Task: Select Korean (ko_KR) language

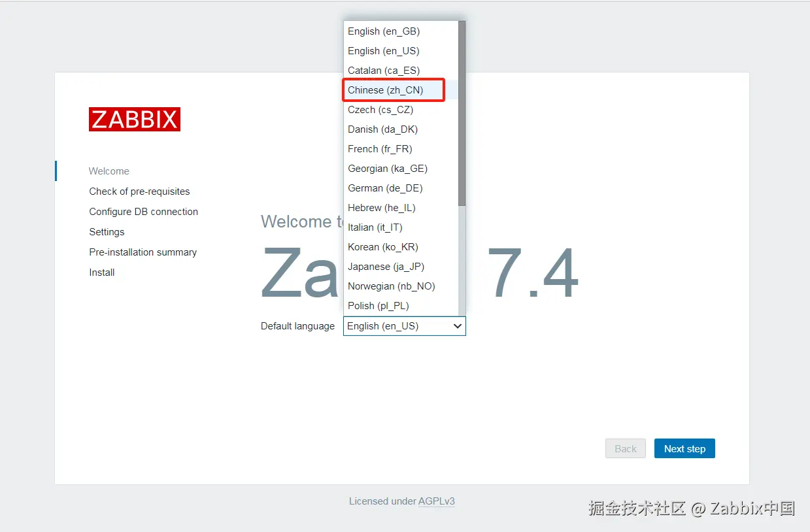Action: (x=401, y=247)
